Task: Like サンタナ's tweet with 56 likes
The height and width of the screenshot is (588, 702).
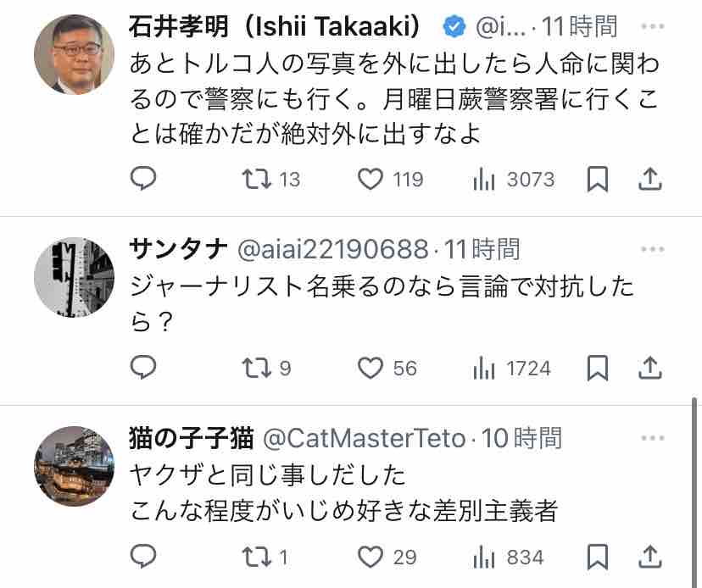Action: [x=370, y=368]
